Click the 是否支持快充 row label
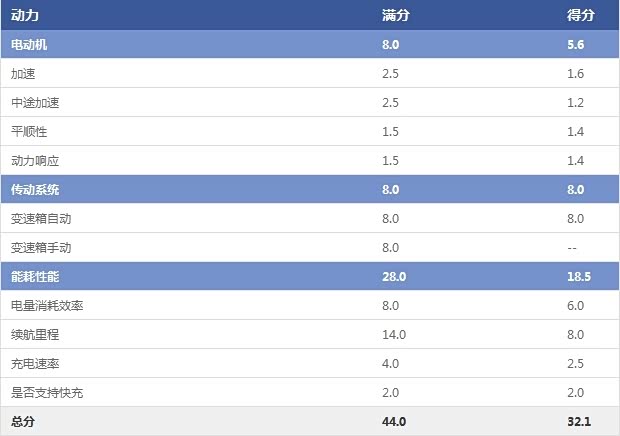The image size is (620, 436). tap(47, 393)
